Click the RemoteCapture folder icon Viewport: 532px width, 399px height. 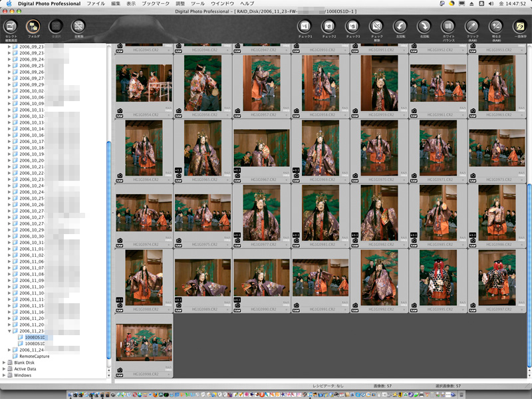(x=15, y=356)
